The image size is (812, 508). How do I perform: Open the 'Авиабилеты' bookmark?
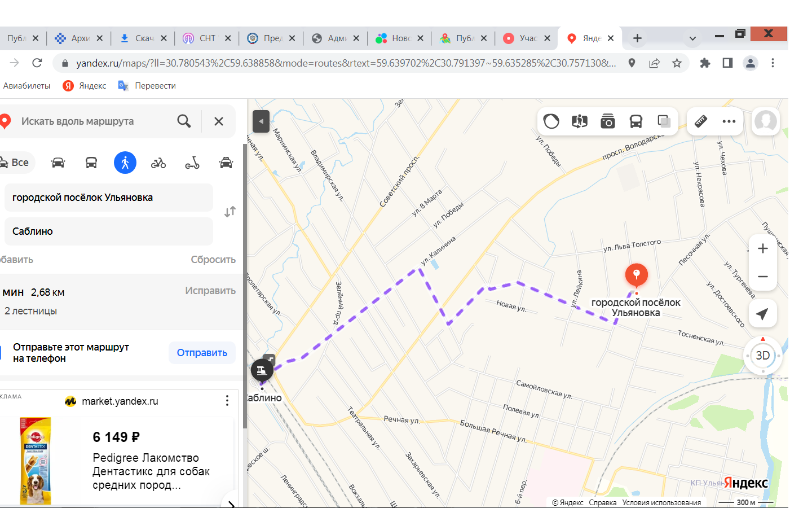point(27,86)
